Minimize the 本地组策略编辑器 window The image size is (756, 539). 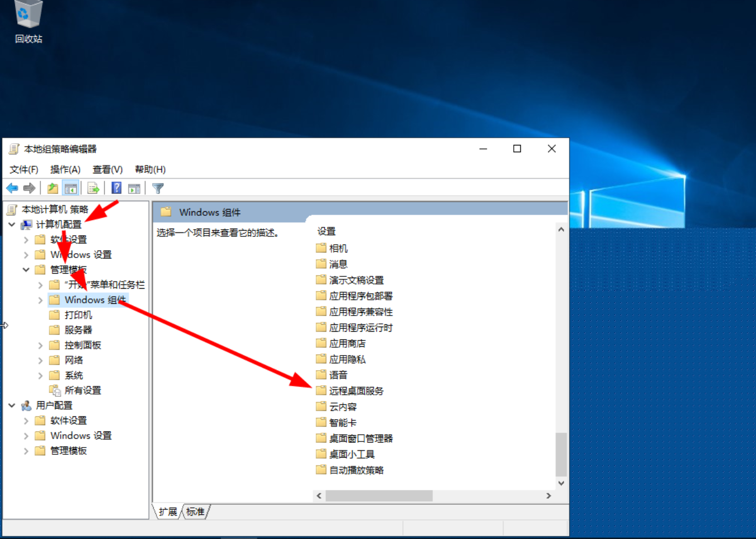tap(483, 149)
